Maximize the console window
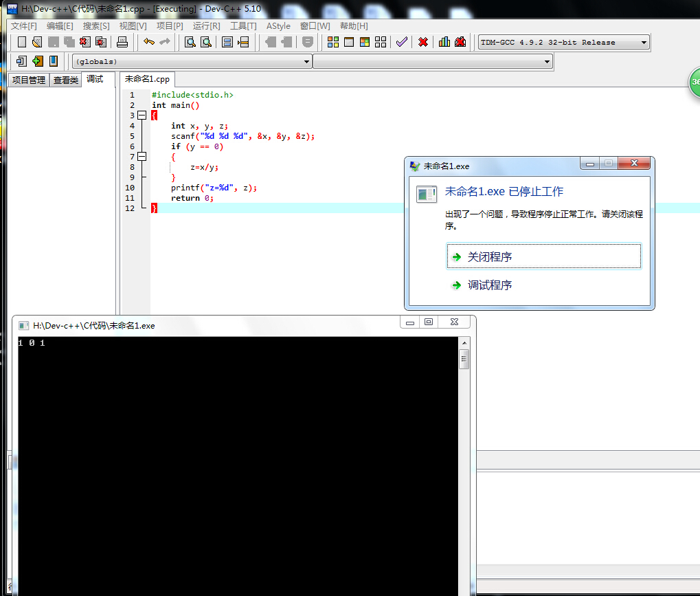Screen dimensions: 700x596 [x=429, y=322]
